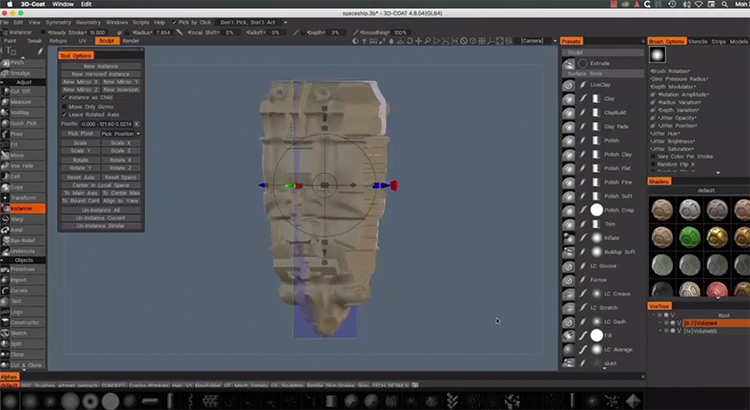
Task: Pick the green shader sphere
Action: (x=690, y=236)
